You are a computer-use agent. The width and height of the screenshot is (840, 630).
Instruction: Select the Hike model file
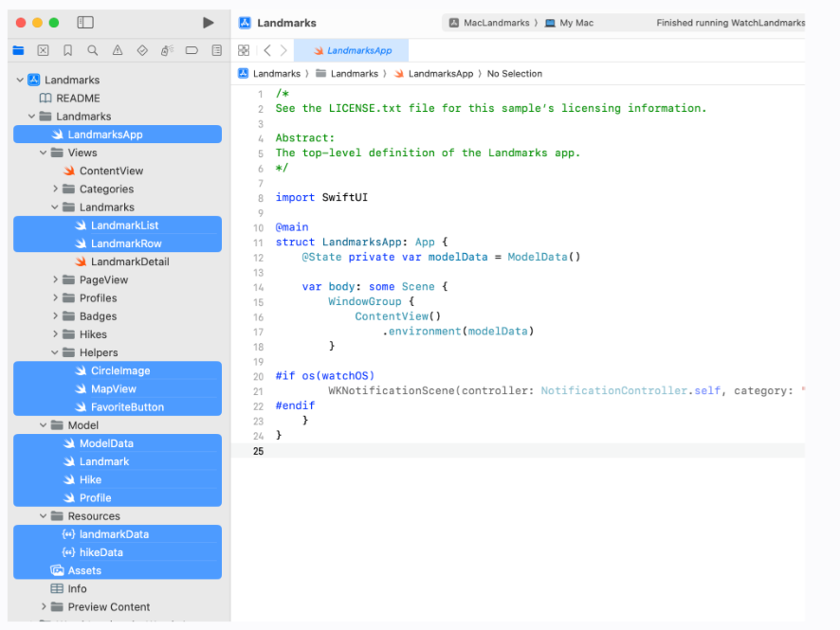pos(118,479)
